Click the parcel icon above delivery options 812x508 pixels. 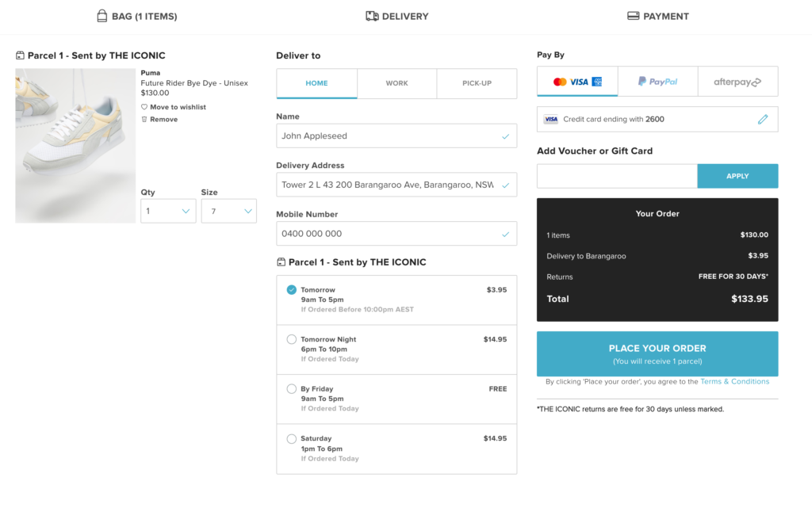(x=282, y=262)
